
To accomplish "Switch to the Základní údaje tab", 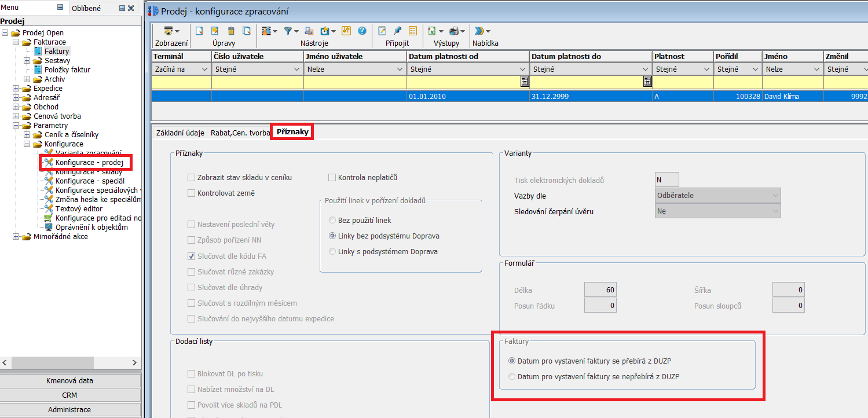I will click(180, 133).
